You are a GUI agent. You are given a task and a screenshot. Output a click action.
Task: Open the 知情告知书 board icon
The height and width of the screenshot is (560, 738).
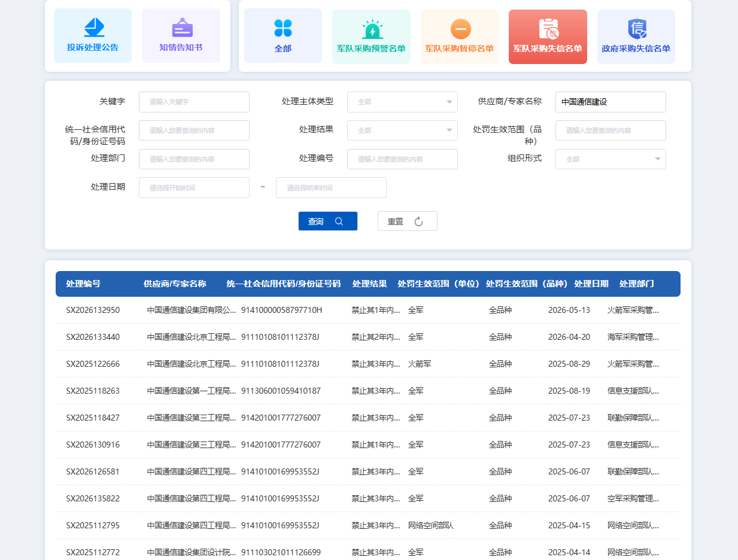pyautogui.click(x=181, y=28)
